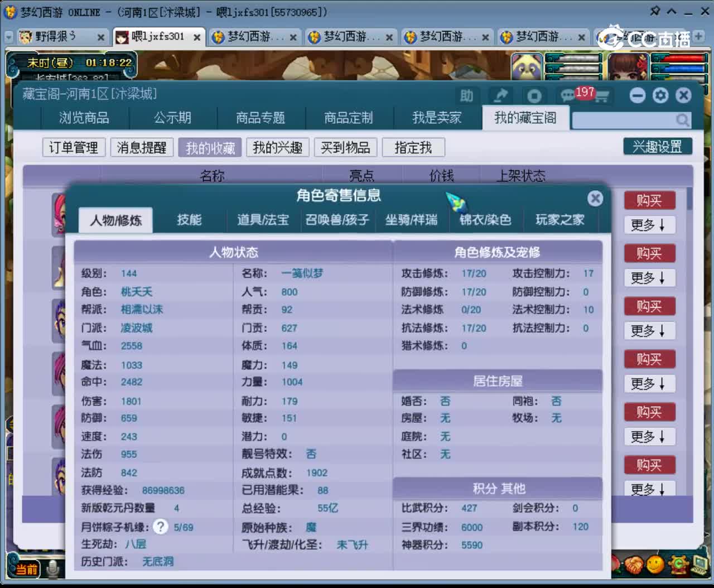This screenshot has width=714, height=588.
Task: Select 我的藏宝阁 navigation tab
Action: 525,118
